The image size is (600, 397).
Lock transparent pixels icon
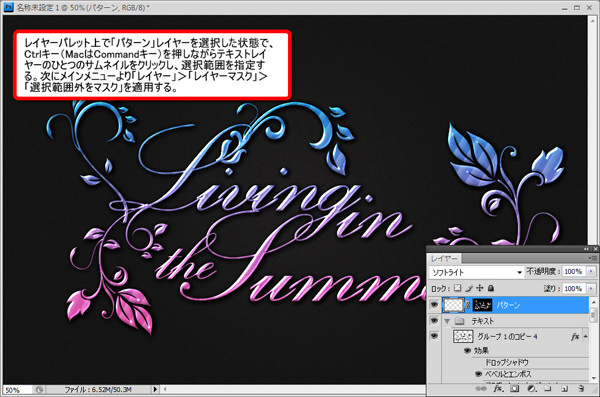(x=457, y=288)
